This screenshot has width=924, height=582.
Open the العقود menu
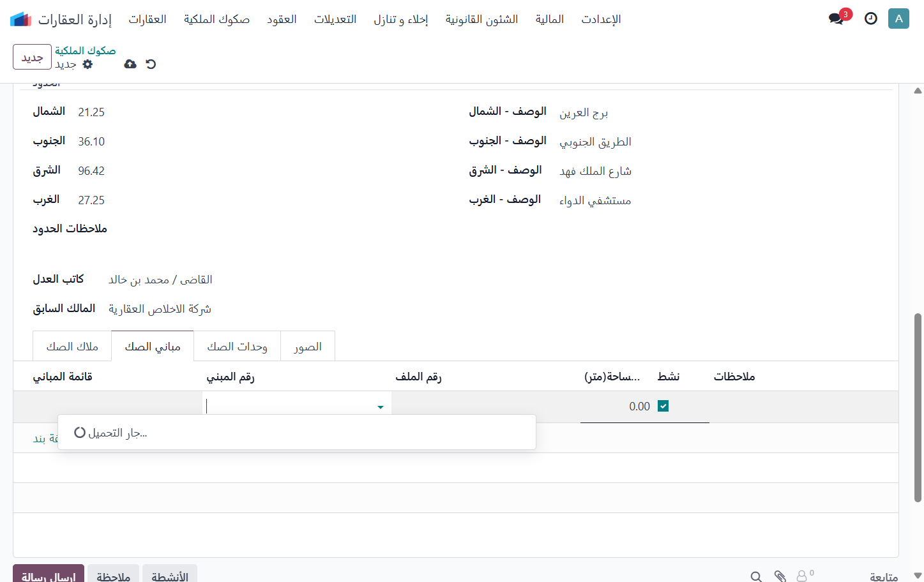[282, 19]
